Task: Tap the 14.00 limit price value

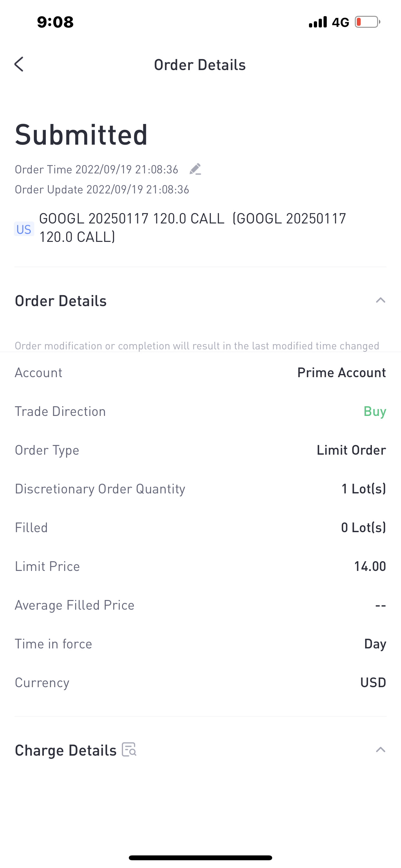Action: tap(370, 566)
